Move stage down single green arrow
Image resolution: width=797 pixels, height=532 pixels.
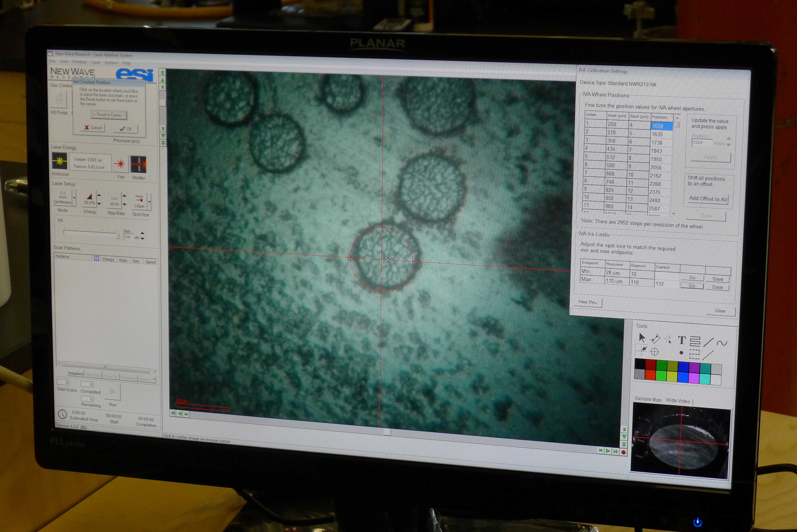163,136
